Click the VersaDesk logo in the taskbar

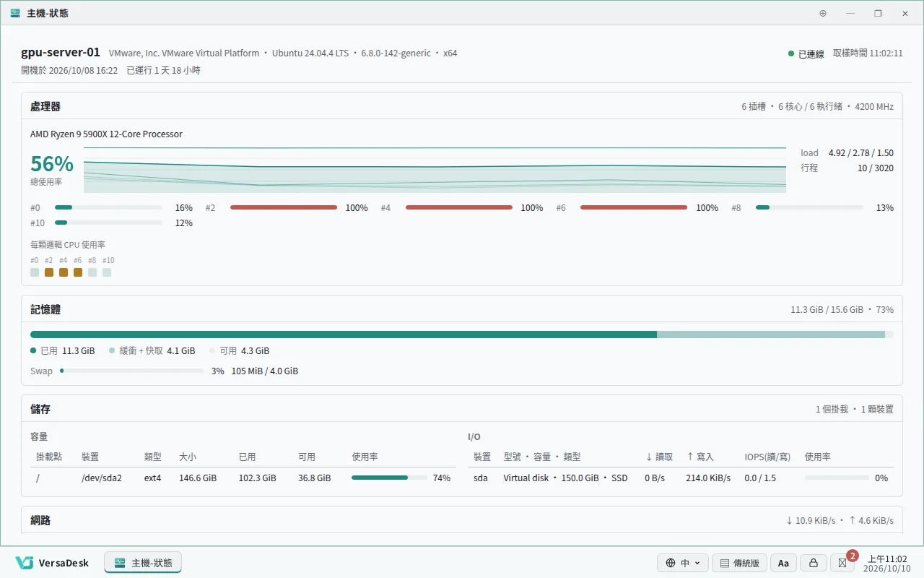pyautogui.click(x=52, y=563)
